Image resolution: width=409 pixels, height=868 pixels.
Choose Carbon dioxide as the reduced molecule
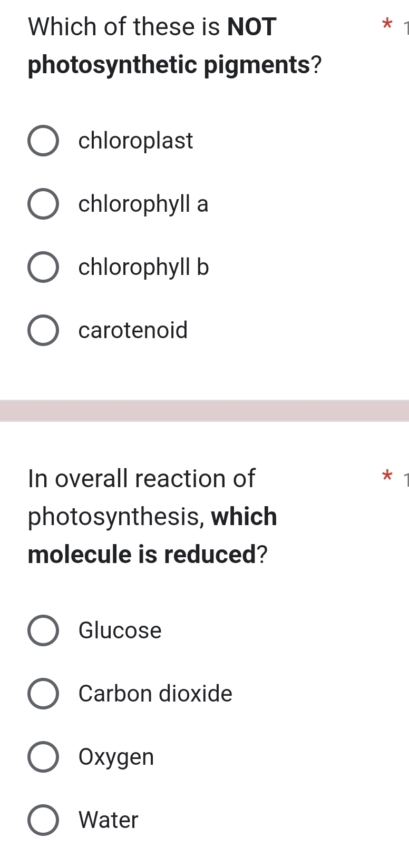click(43, 694)
